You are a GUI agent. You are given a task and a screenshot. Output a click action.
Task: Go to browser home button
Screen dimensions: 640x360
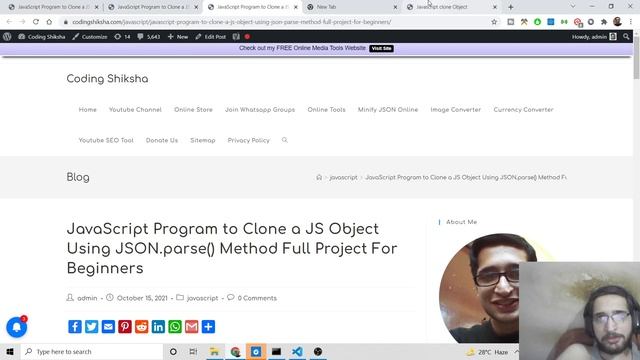click(49, 22)
